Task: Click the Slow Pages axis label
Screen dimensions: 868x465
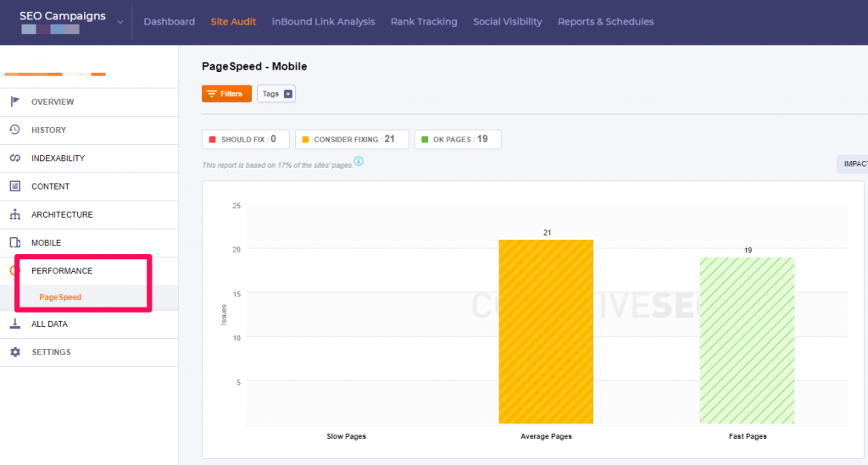Action: click(346, 436)
